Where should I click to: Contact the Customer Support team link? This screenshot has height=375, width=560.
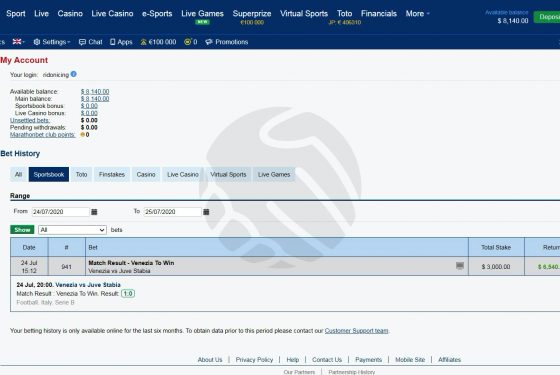click(x=356, y=331)
